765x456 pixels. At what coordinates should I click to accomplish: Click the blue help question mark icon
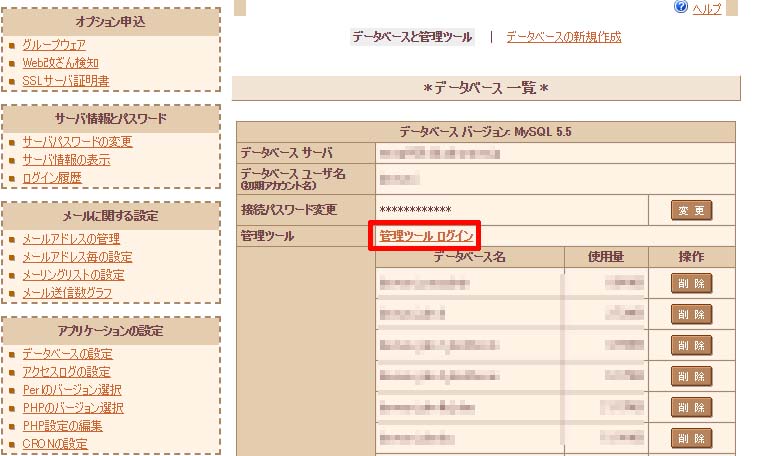coord(681,7)
